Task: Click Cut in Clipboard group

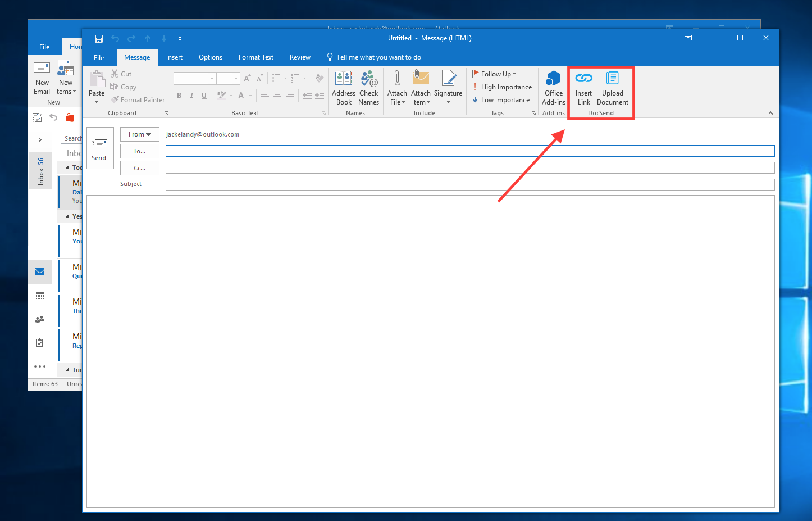Action: [121, 74]
